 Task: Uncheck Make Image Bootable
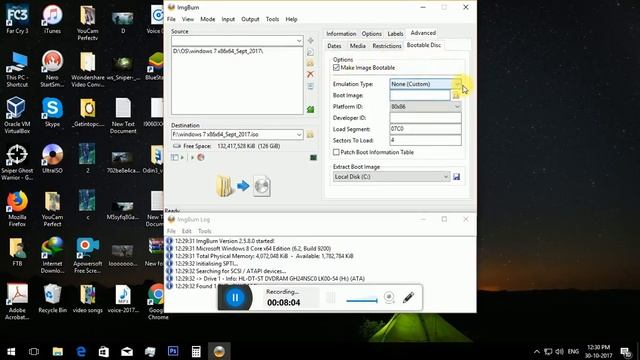(336, 68)
